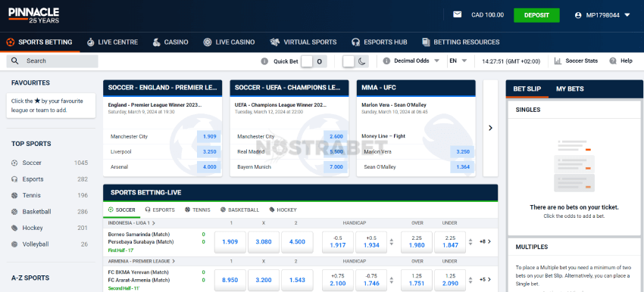Toggle the light/dark theme switch

(355, 61)
